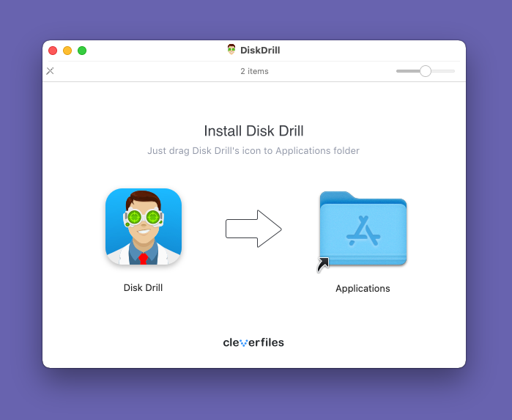Click the crossed-tools icon in the toolbar
The image size is (512, 420).
click(50, 71)
